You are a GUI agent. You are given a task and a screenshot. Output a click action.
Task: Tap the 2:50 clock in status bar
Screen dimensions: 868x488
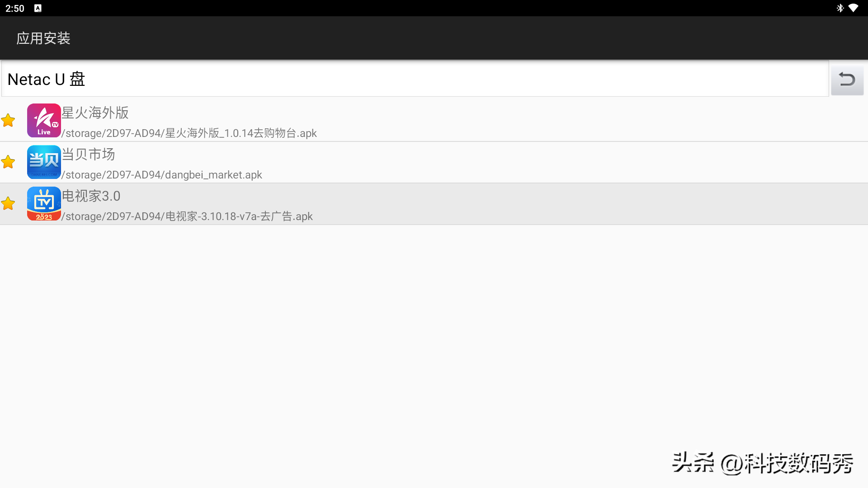pyautogui.click(x=15, y=9)
